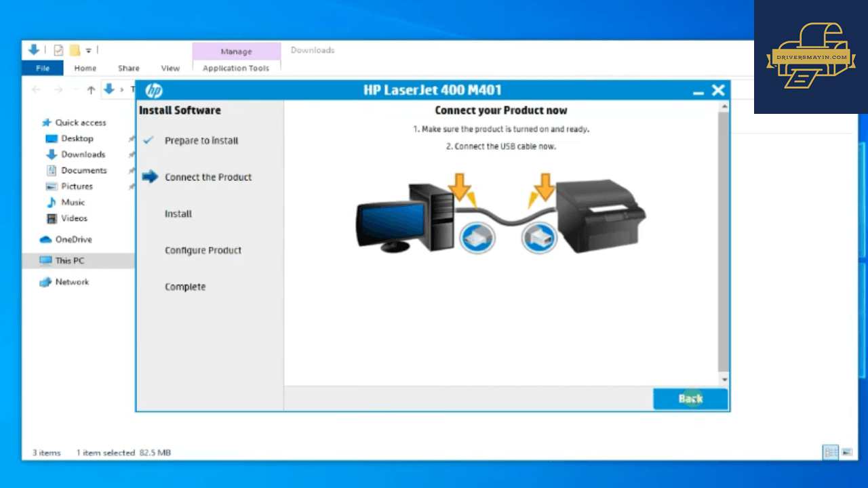Click the HP logo in the installer title bar

pyautogui.click(x=154, y=91)
